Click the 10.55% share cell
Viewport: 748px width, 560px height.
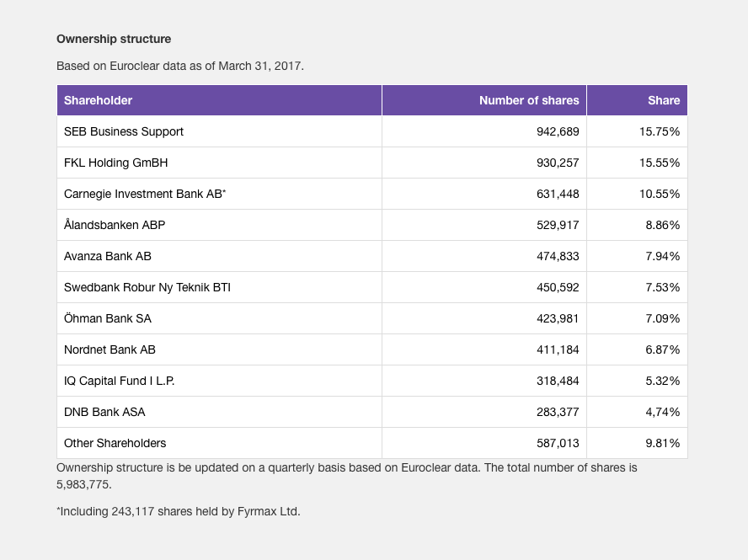point(638,195)
